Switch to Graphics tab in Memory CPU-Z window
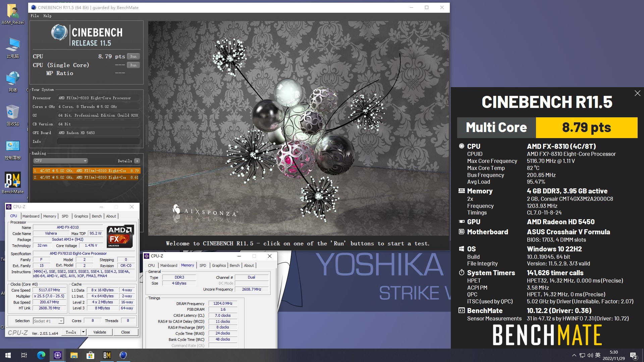644x362 pixels. pos(219,265)
